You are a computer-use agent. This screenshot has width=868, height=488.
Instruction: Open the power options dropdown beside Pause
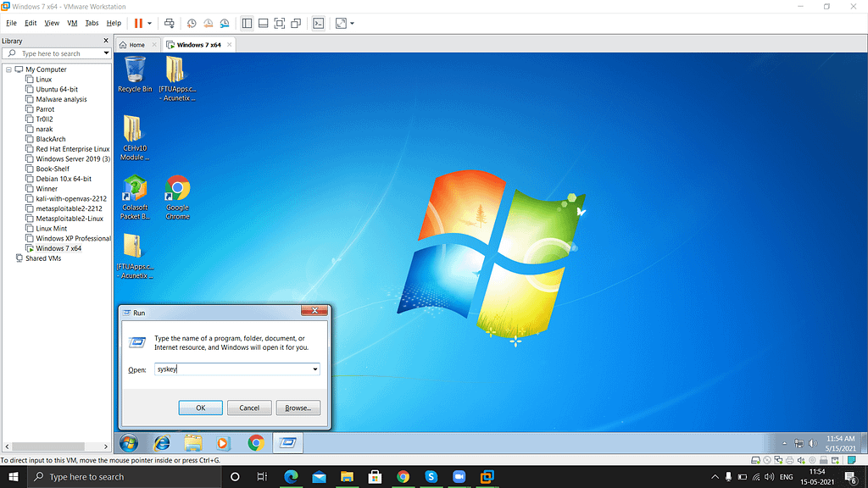point(149,23)
